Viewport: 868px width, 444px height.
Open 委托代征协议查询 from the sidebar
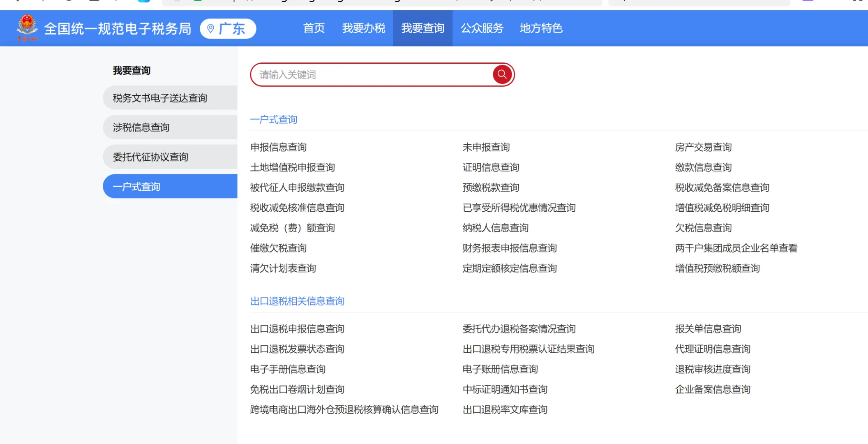150,157
